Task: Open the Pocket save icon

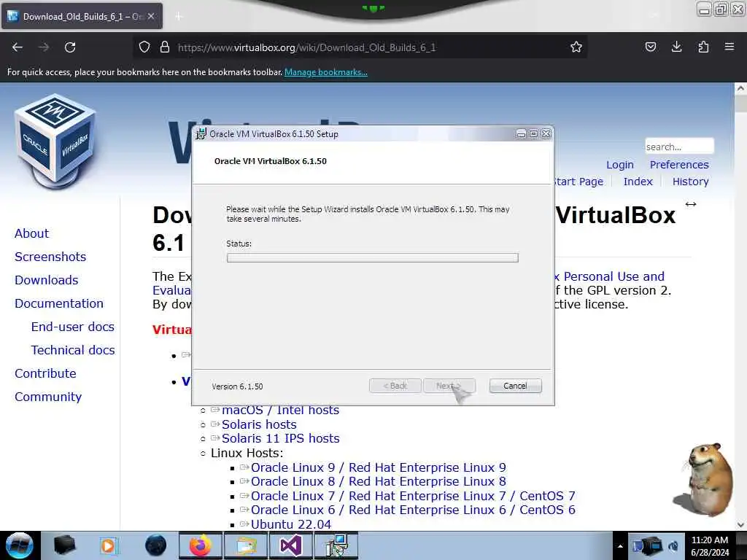Action: point(651,47)
